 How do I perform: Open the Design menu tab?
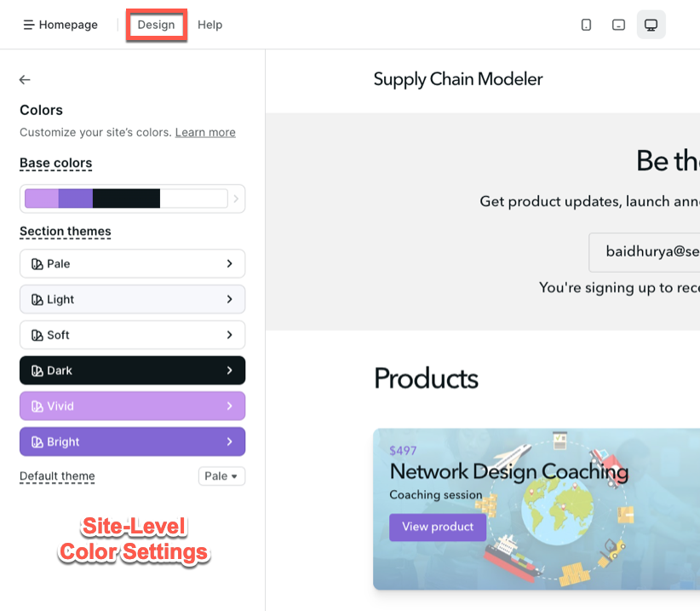click(156, 25)
